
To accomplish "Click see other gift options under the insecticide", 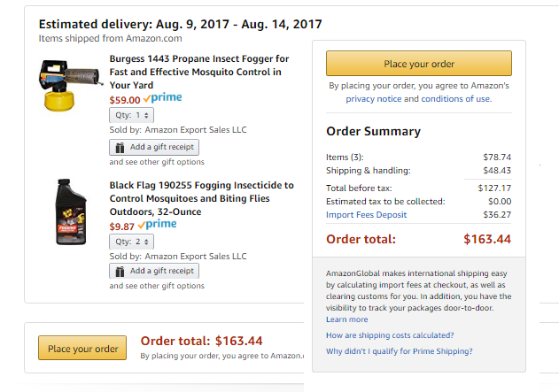I will coord(157,286).
